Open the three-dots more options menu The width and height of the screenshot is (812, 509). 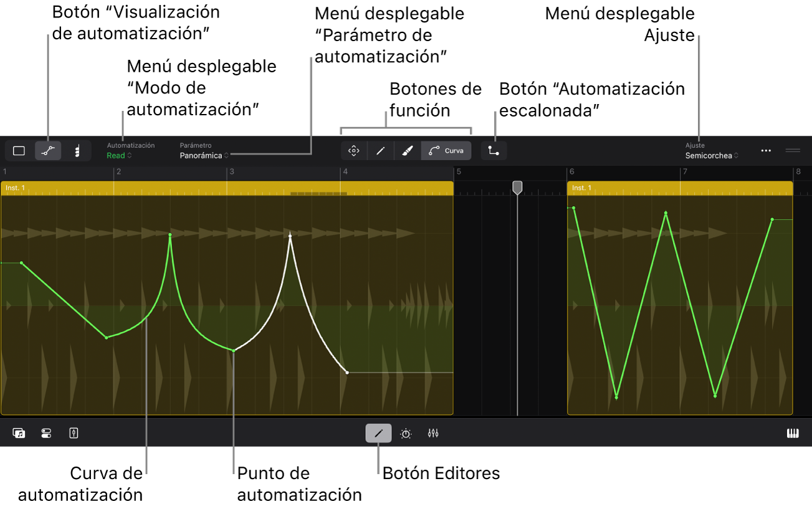click(766, 151)
